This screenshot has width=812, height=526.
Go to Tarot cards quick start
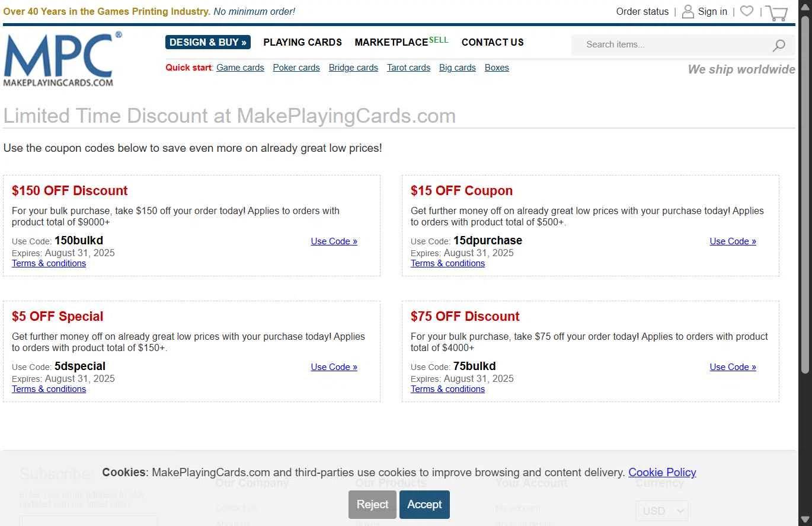(408, 68)
